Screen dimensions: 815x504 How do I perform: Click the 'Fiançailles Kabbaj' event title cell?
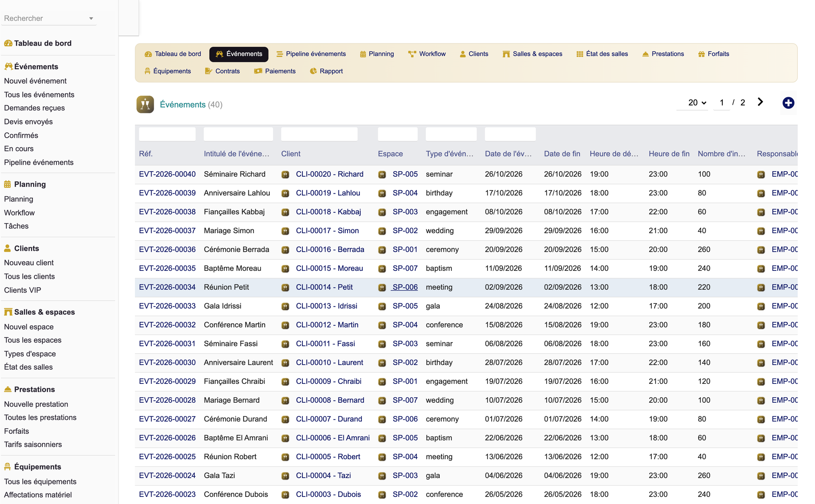point(234,212)
